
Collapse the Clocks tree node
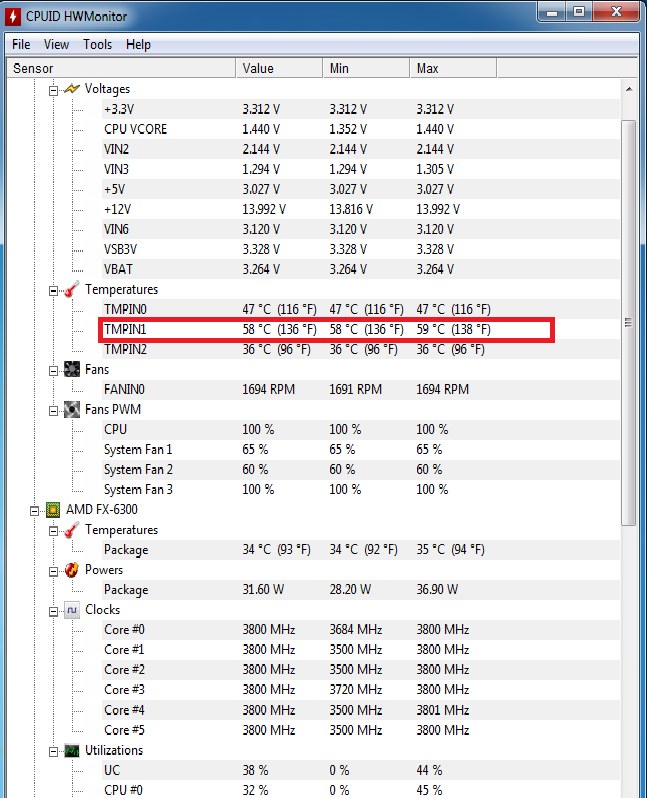click(x=53, y=612)
